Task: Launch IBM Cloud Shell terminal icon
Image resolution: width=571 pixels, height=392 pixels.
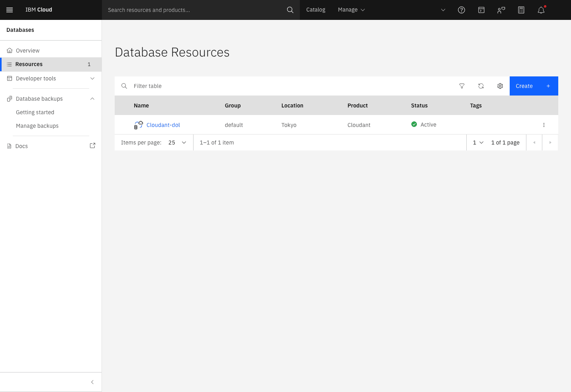Action: pyautogui.click(x=481, y=10)
